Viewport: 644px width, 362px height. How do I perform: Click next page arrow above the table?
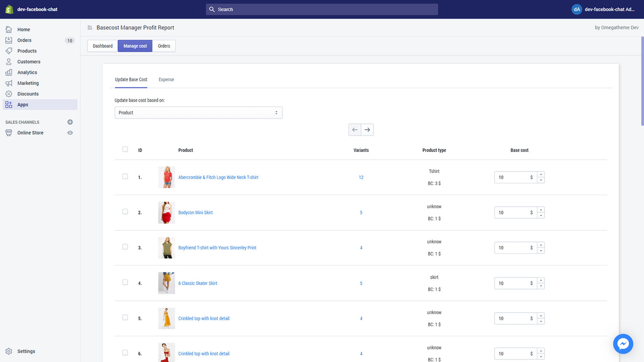367,129
